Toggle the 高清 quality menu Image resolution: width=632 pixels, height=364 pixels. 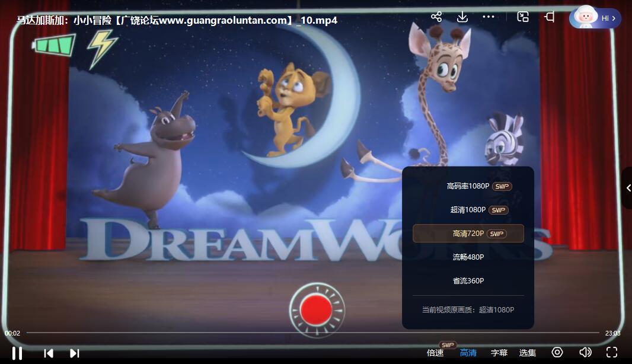coord(468,353)
